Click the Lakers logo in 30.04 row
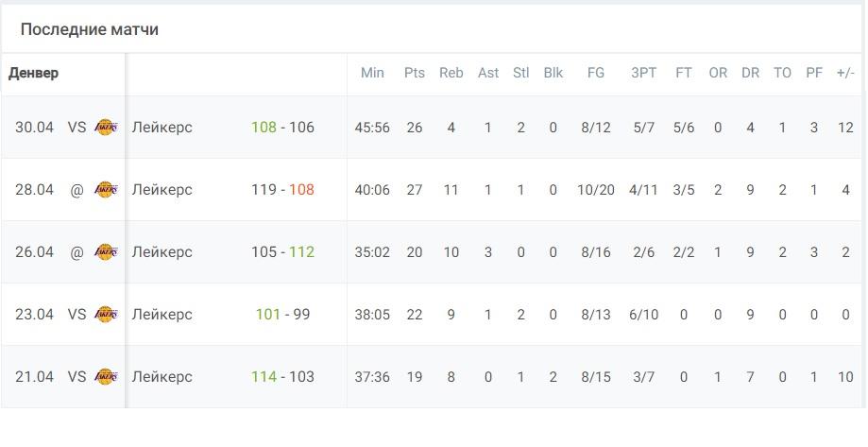Viewport: 868px width, 447px height. [106, 128]
